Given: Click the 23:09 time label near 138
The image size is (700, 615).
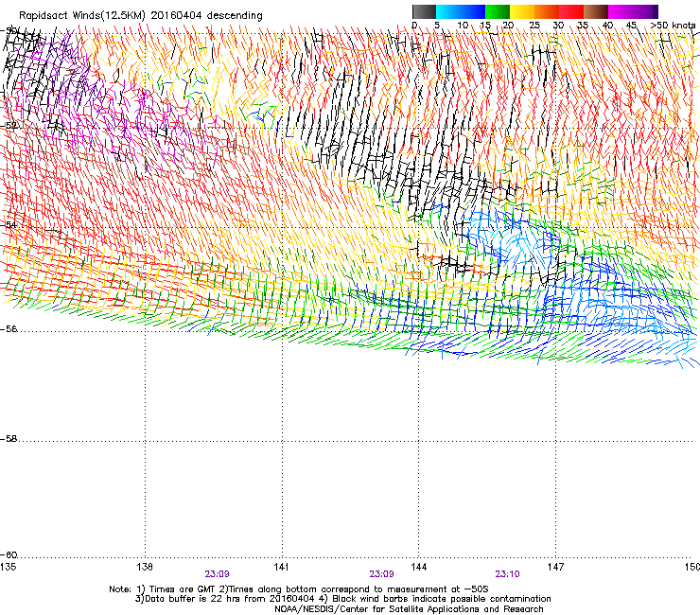Looking at the screenshot, I should pyautogui.click(x=217, y=574).
